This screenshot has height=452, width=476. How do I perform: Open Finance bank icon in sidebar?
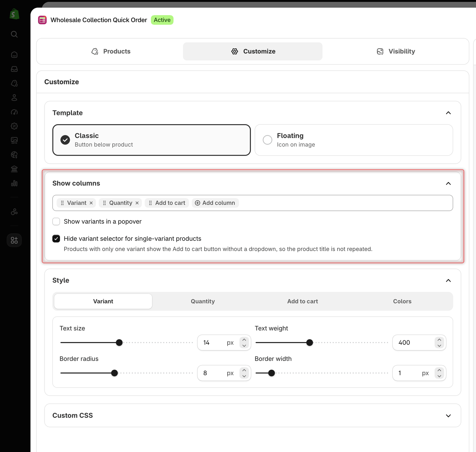14,169
